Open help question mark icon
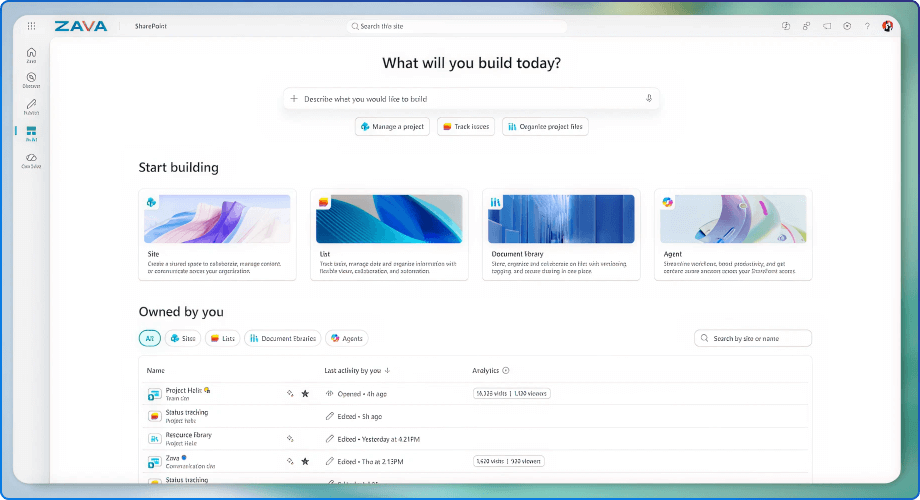This screenshot has height=500, width=920. click(x=867, y=26)
